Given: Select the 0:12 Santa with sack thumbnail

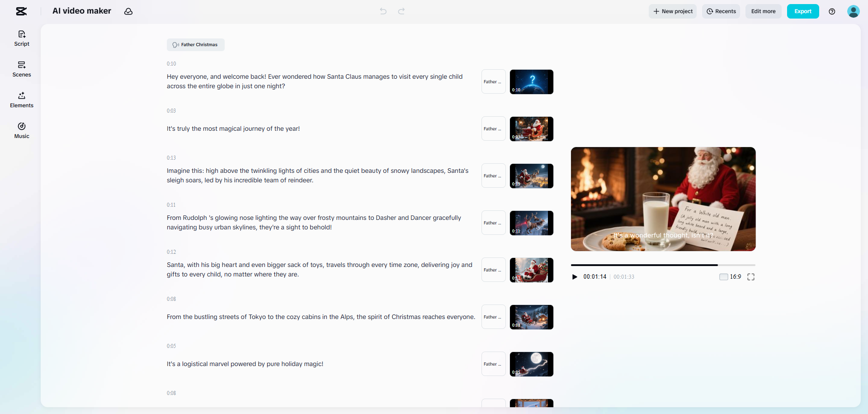Looking at the screenshot, I should (x=532, y=270).
